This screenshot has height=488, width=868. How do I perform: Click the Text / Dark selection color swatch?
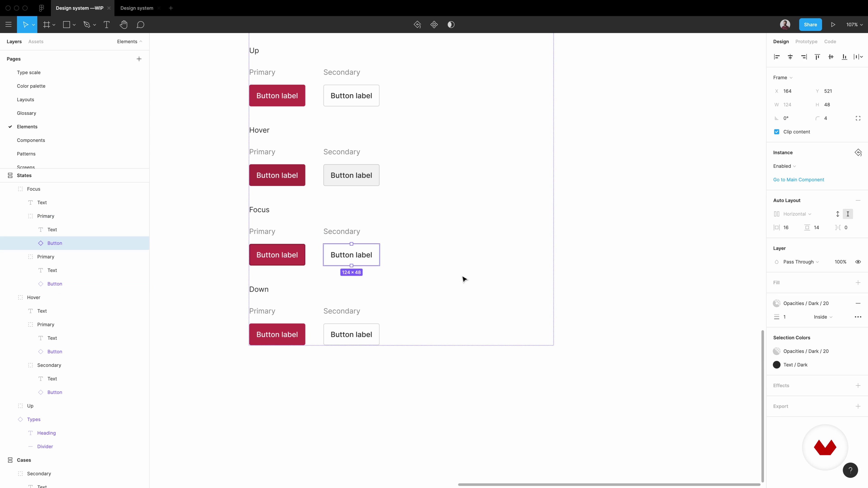tap(777, 365)
